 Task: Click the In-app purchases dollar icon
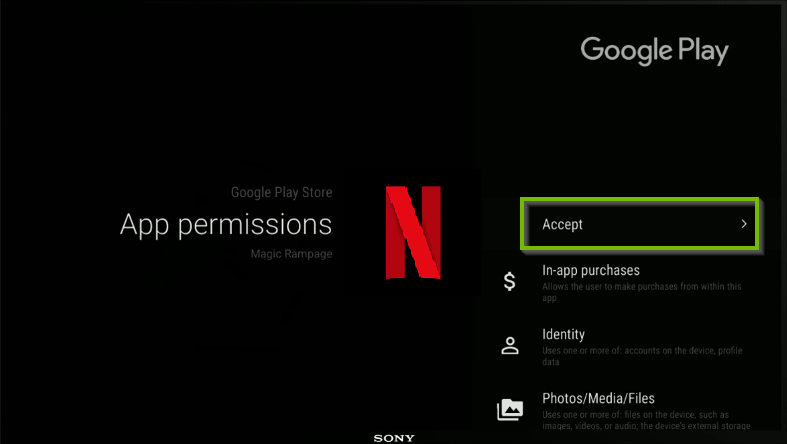[x=509, y=281]
